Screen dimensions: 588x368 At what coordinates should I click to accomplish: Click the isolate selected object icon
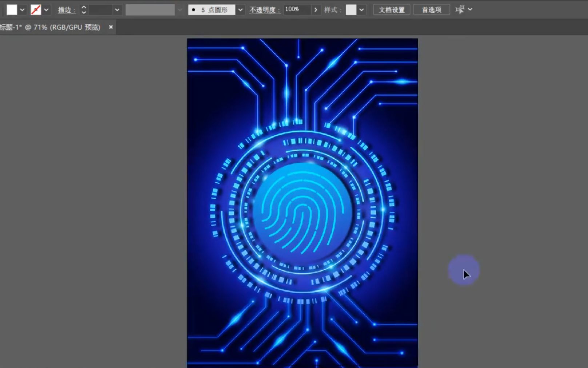point(461,9)
